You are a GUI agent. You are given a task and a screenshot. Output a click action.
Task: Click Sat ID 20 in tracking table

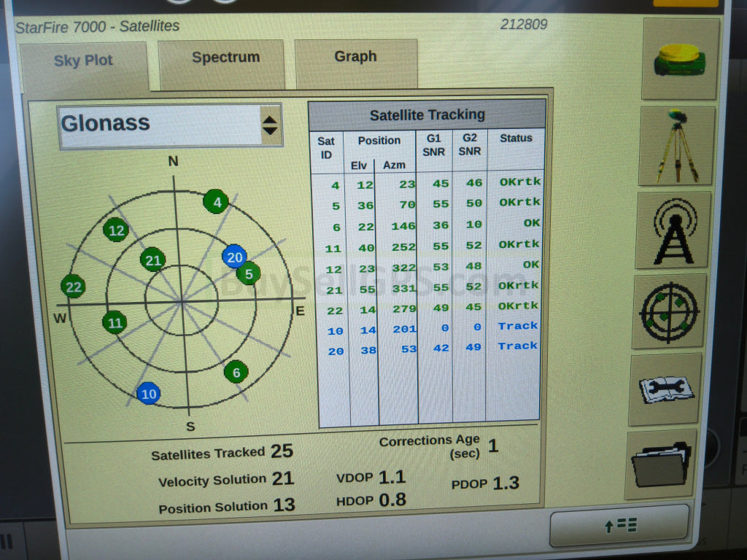click(336, 351)
